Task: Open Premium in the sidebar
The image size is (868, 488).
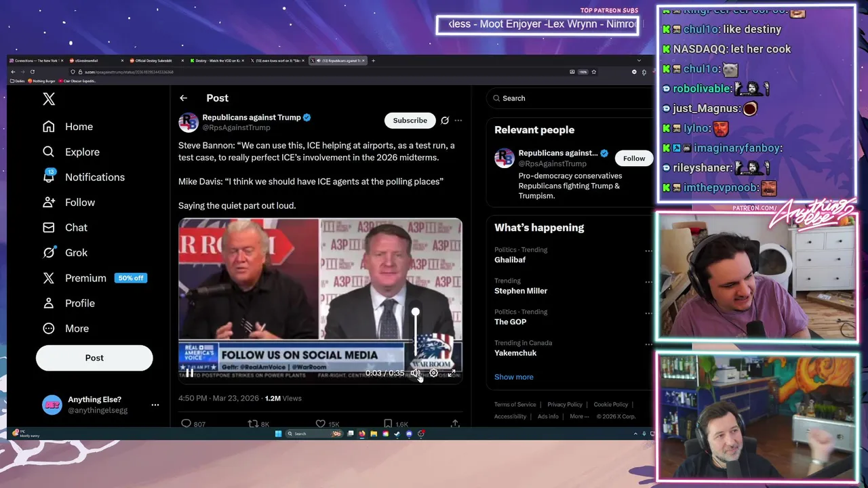Action: pos(94,278)
